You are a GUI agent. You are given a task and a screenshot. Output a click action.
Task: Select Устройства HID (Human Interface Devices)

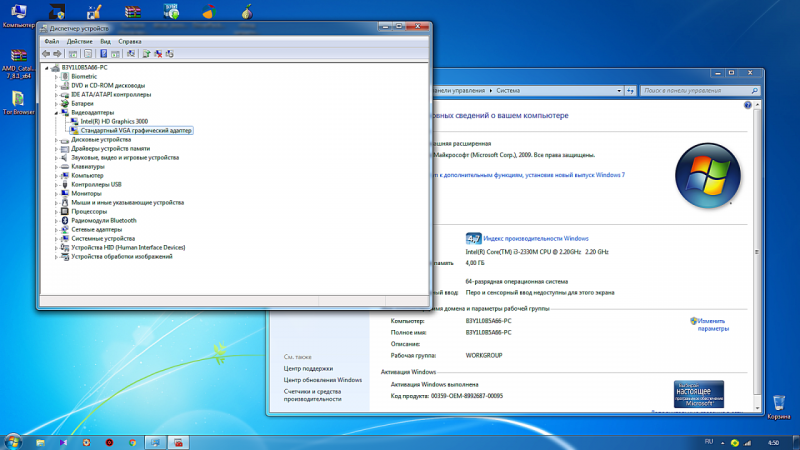click(123, 247)
